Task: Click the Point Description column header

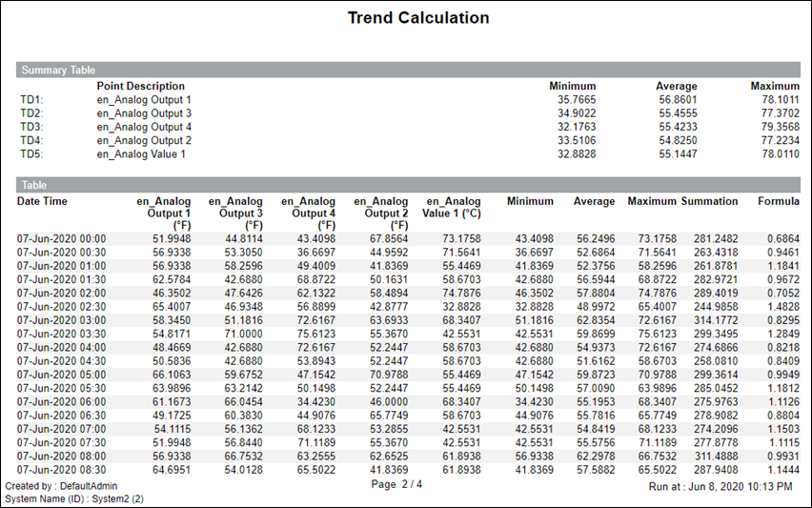Action: pos(141,86)
